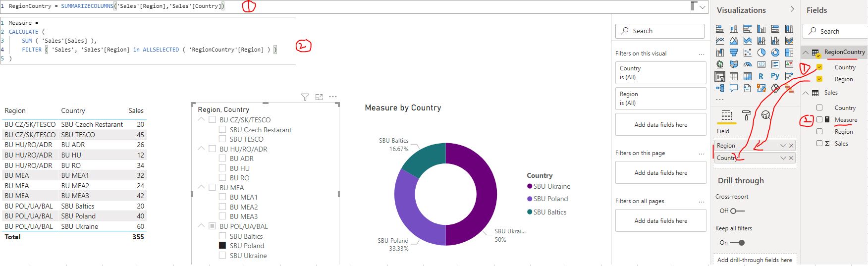Click SBU Ukraine legend color dot
Image resolution: width=868 pixels, height=266 pixels.
coord(530,187)
